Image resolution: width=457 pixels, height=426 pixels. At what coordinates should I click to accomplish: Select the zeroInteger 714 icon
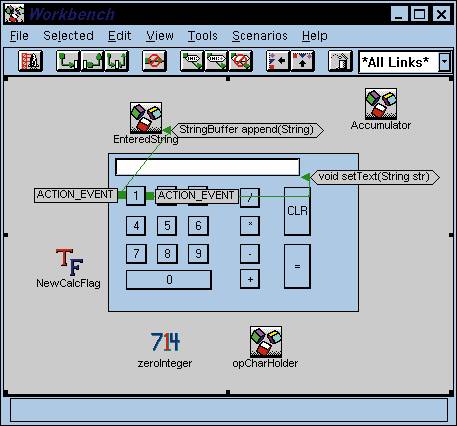click(x=165, y=342)
